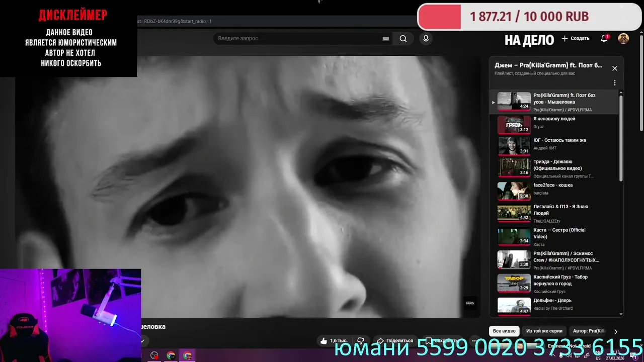
Task: Open the Джем playlist title link
Action: [x=548, y=65]
